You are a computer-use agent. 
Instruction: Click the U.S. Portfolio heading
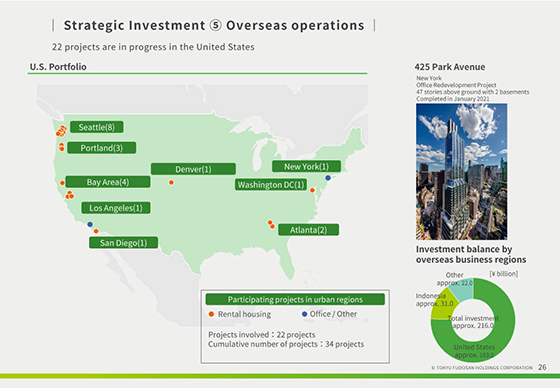pyautogui.click(x=58, y=67)
